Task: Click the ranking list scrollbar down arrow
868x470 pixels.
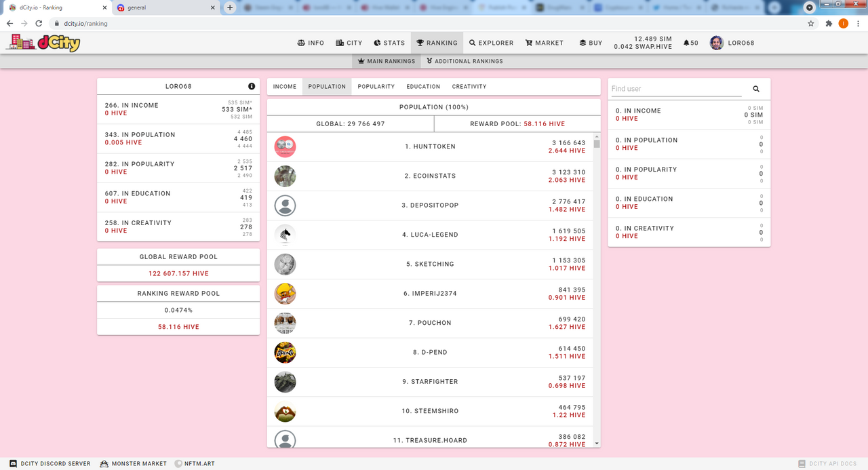Action: (x=597, y=444)
